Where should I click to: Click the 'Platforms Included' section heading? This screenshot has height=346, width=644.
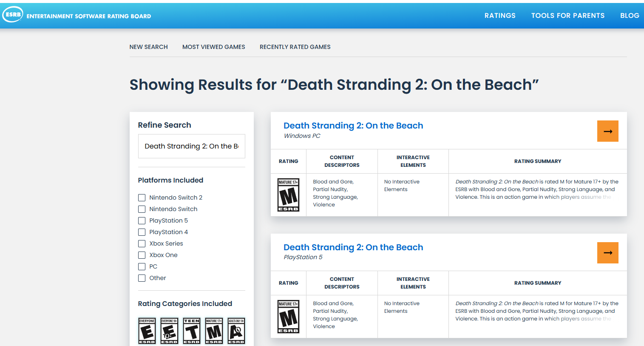(170, 180)
